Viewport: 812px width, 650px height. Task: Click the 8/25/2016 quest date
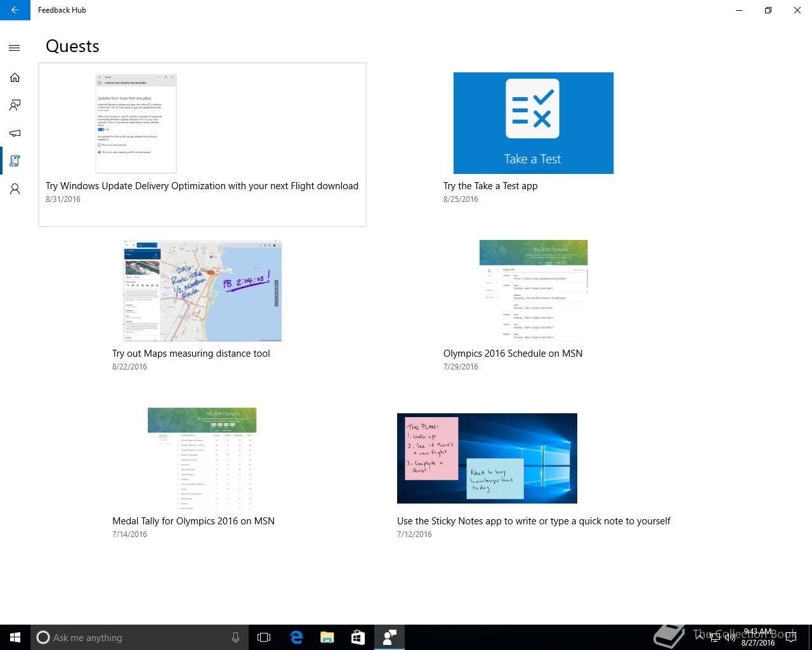pyautogui.click(x=461, y=199)
